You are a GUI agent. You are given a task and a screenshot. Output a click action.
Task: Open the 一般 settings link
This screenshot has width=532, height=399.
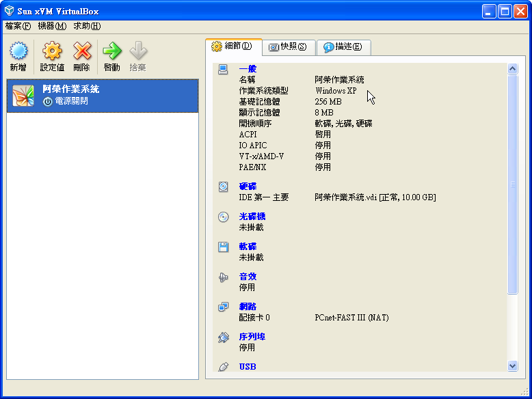pyautogui.click(x=248, y=69)
